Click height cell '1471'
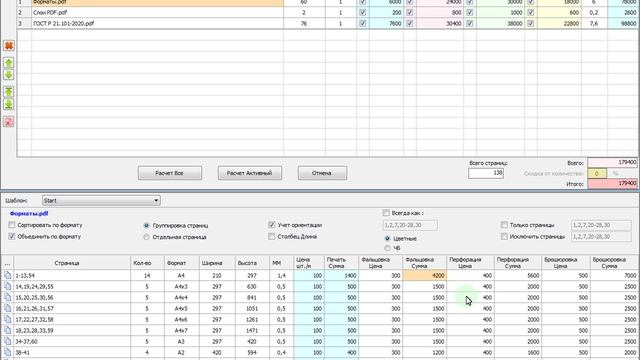The width and height of the screenshot is (640, 360). [x=252, y=330]
